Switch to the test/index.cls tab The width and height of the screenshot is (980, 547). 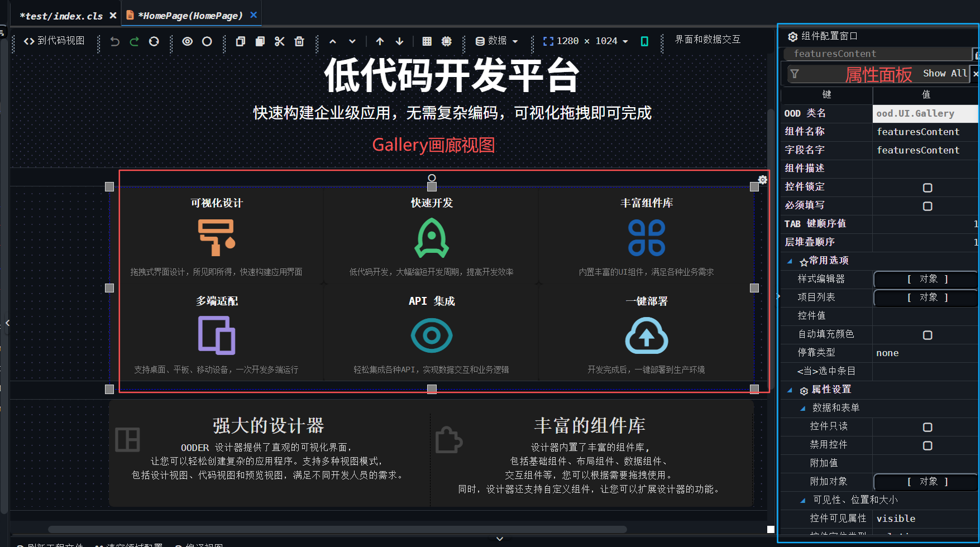click(61, 16)
